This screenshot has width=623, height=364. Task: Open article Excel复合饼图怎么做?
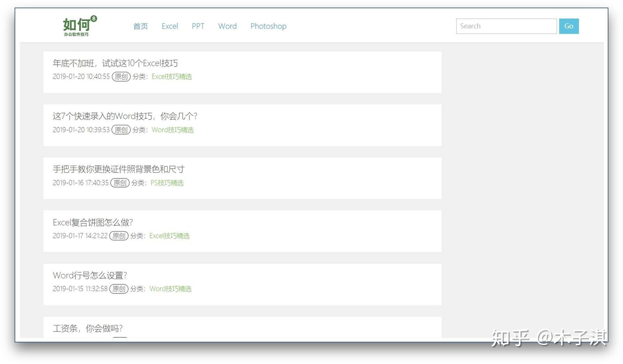coord(93,222)
